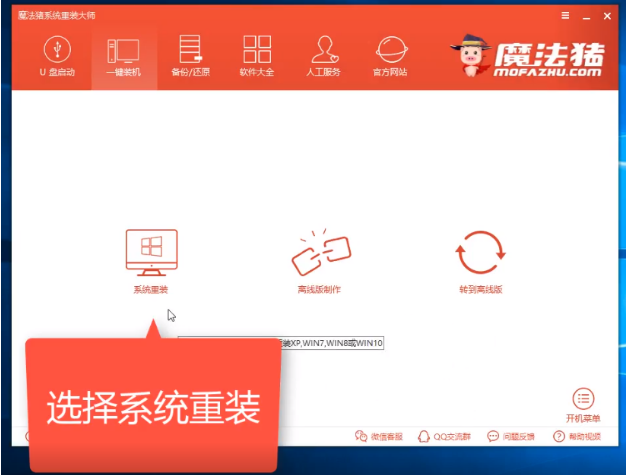
Task: Open the 开机菜单 list icon
Action: coord(583,398)
